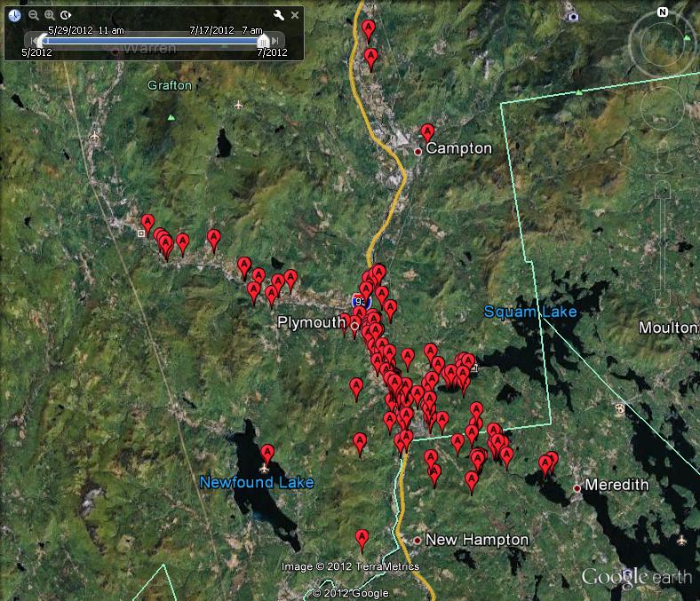Step the time slider forward

275,41
